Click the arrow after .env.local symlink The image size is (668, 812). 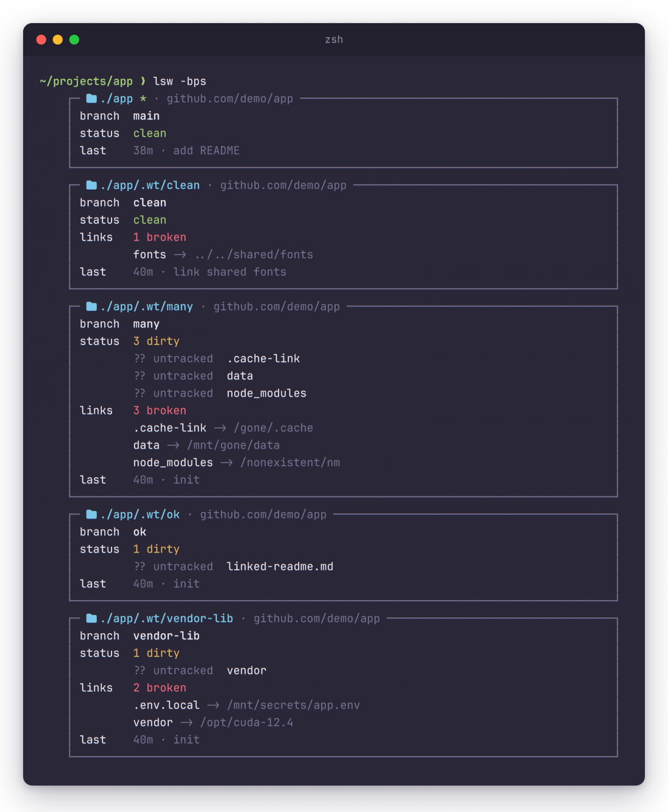click(x=213, y=705)
